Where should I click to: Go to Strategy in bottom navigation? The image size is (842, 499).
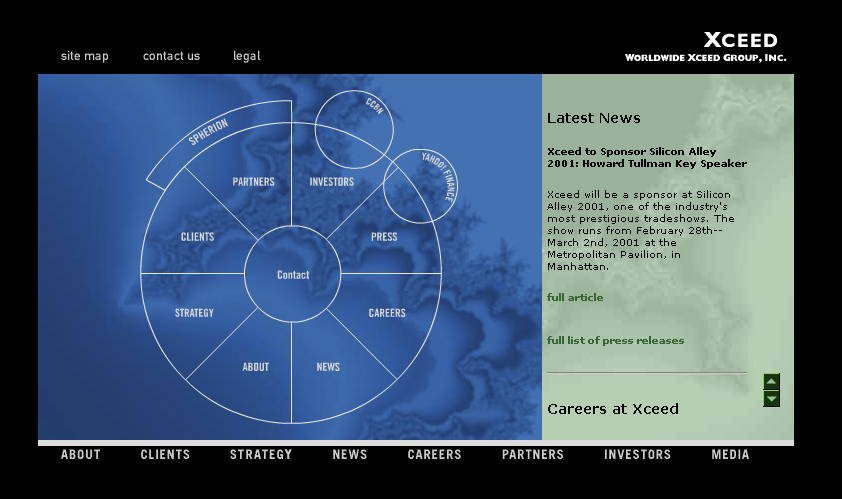[x=261, y=455]
